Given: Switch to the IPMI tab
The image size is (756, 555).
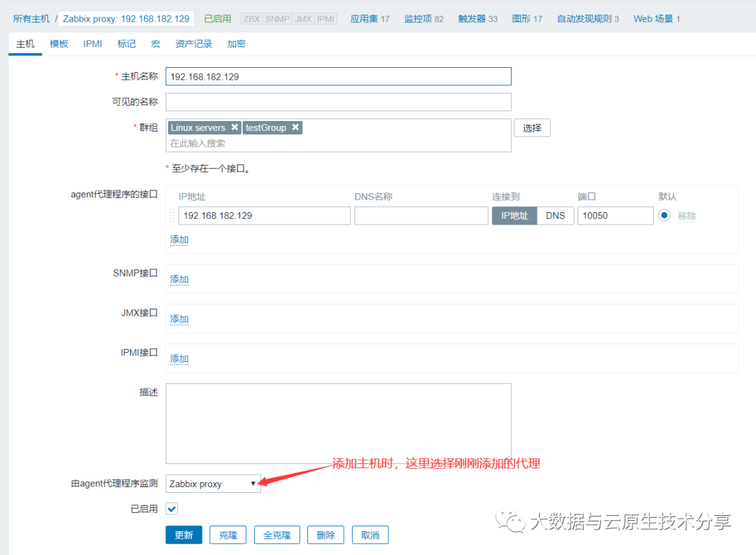Looking at the screenshot, I should [x=92, y=44].
